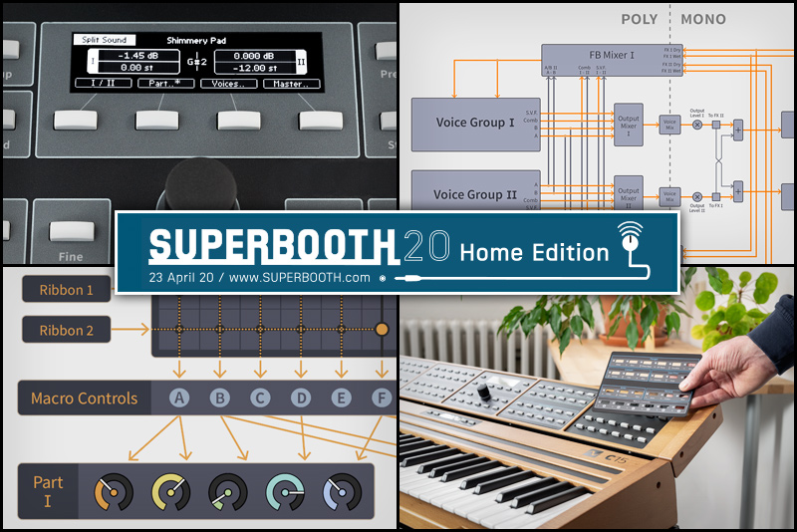Click the 'To FX I' square node
The width and height of the screenshot is (797, 532).
tap(715, 196)
